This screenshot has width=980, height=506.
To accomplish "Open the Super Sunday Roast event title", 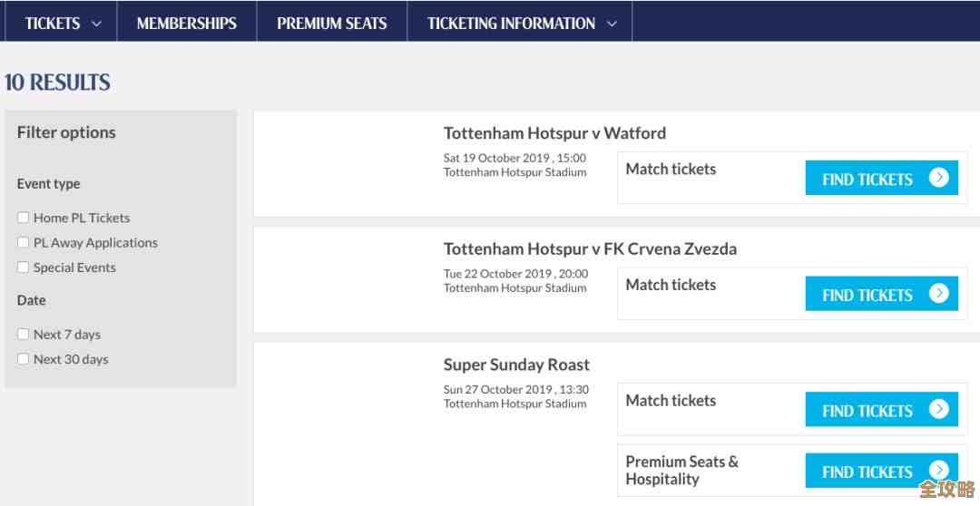I will coord(516,365).
